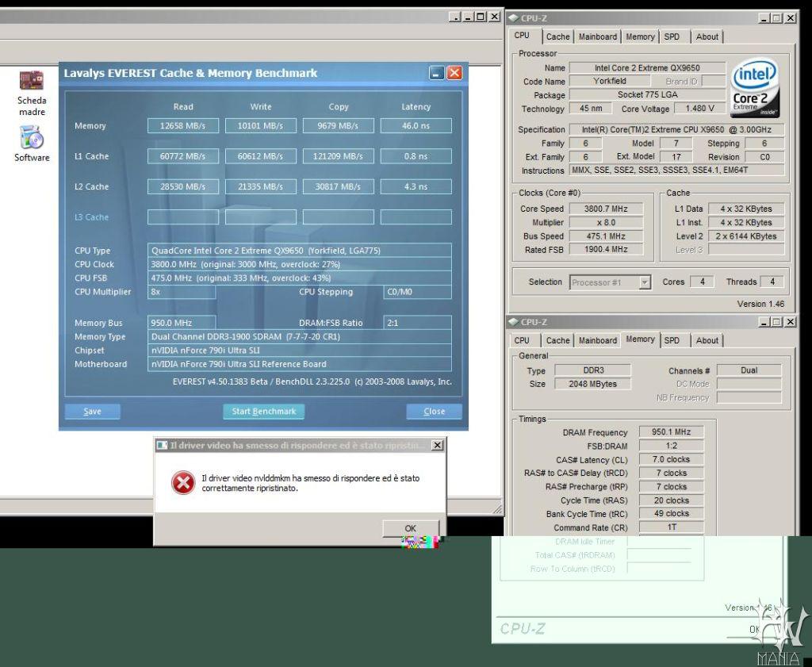
Task: Click Code Name field Yorkfield
Action: point(610,82)
